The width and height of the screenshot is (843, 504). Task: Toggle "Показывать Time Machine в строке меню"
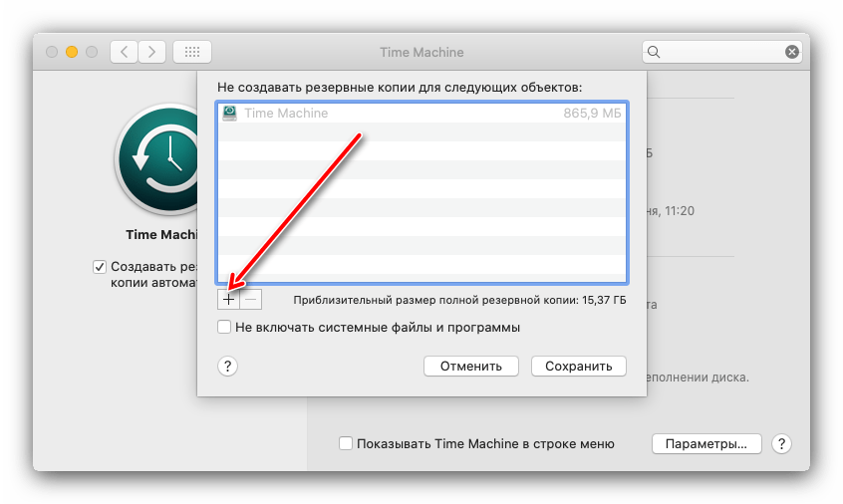click(346, 444)
